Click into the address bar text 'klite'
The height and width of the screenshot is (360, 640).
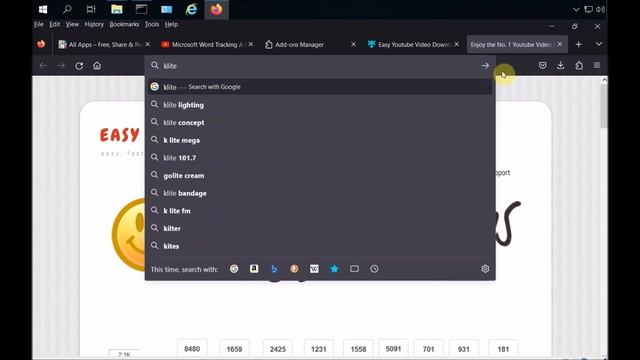coord(170,66)
